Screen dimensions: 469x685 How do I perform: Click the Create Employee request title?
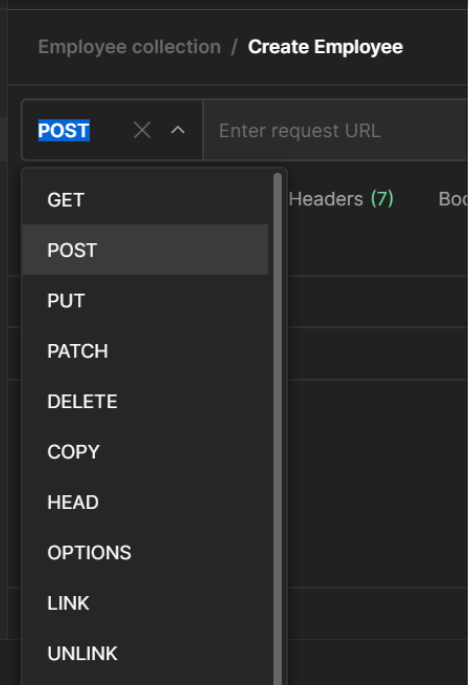(x=325, y=47)
